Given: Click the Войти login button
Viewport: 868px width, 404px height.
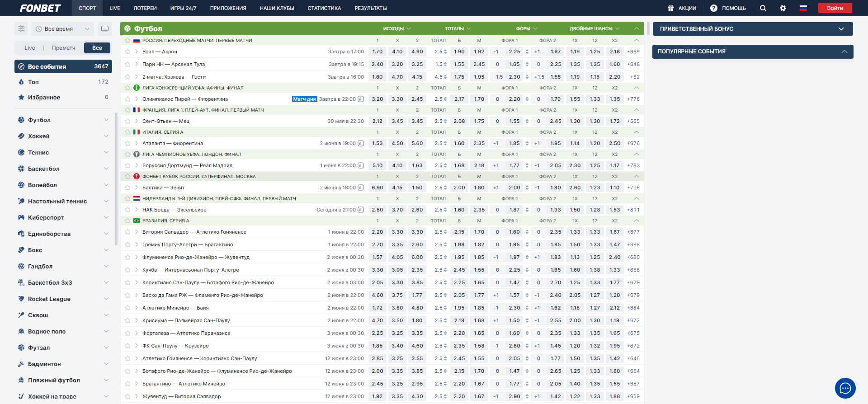Looking at the screenshot, I should click(835, 8).
